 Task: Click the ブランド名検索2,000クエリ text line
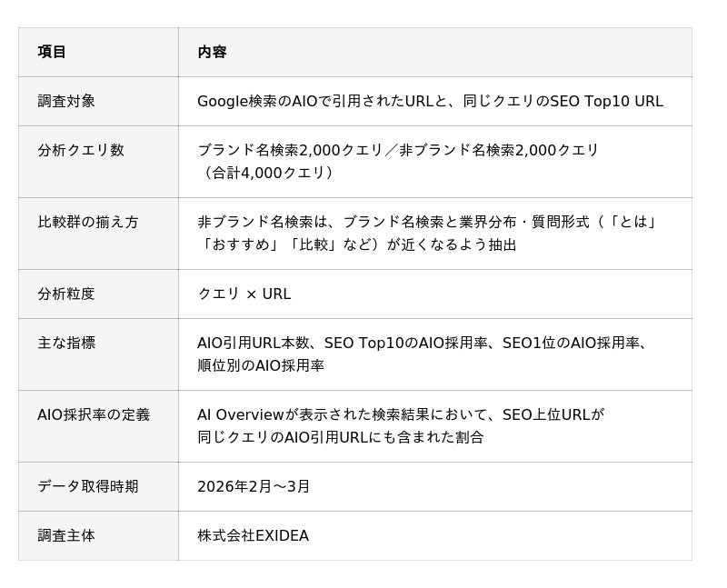pyautogui.click(x=398, y=150)
